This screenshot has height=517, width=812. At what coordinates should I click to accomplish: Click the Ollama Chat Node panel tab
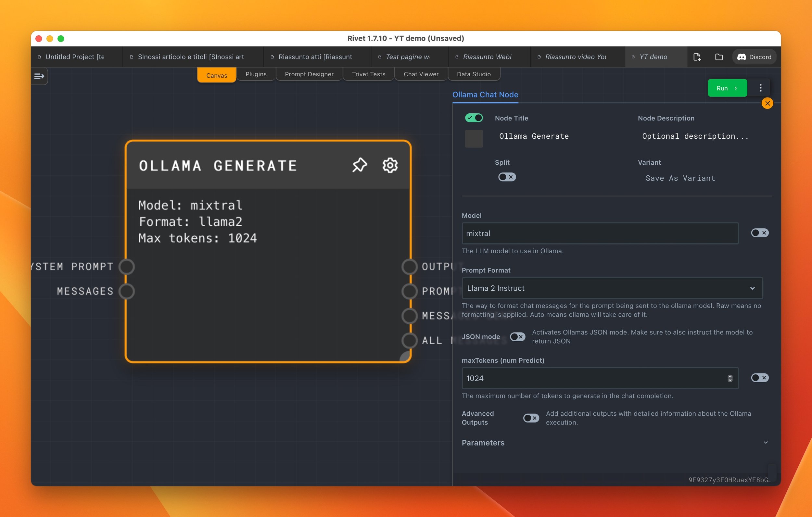point(485,95)
